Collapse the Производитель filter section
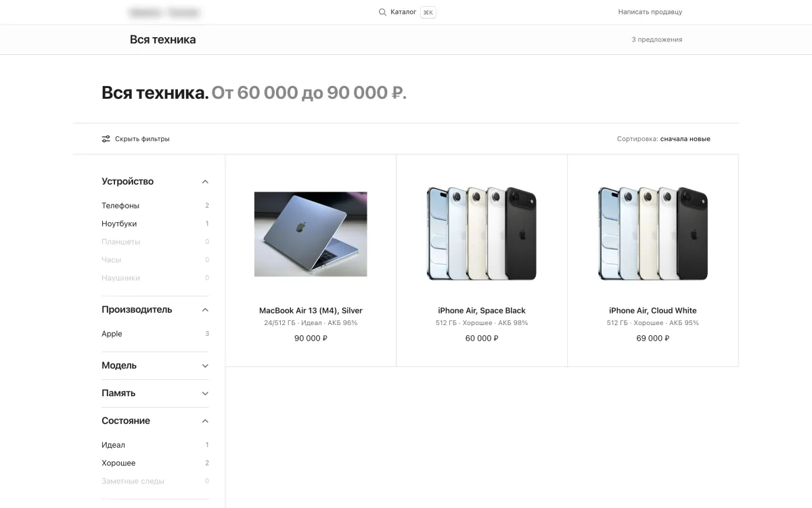The width and height of the screenshot is (812, 508). point(155,310)
